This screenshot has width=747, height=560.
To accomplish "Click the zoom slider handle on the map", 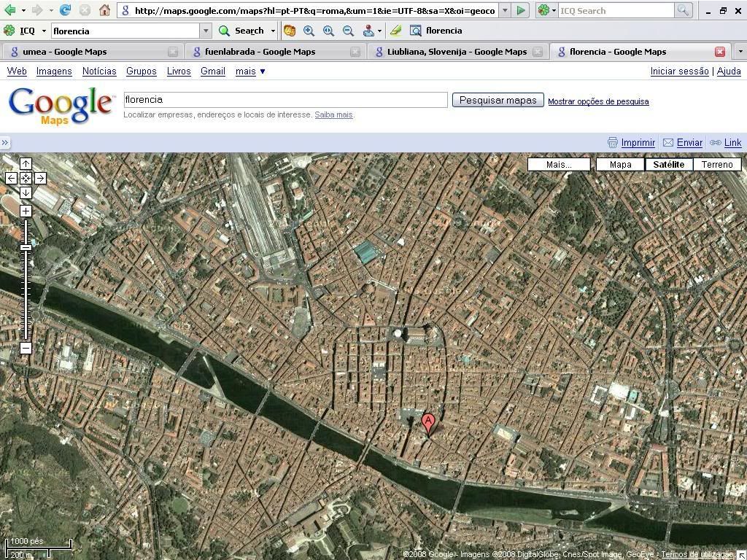I will point(26,248).
